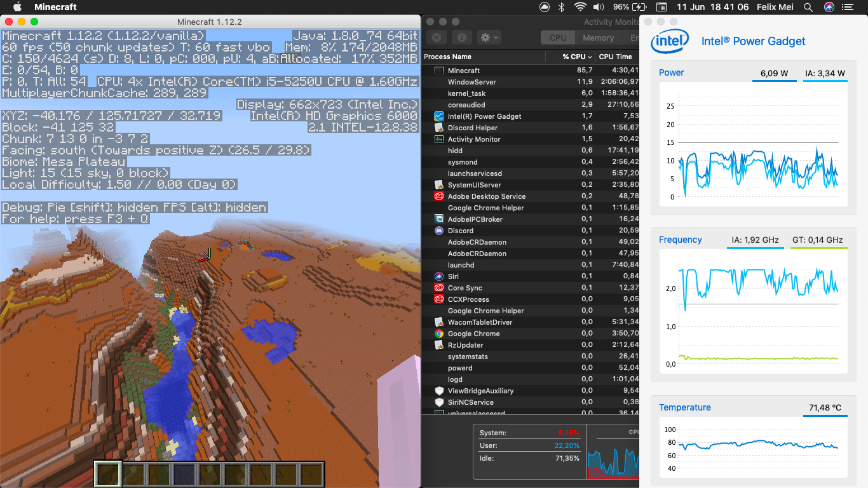
Task: Select the kernel_task process row
Action: click(x=466, y=93)
